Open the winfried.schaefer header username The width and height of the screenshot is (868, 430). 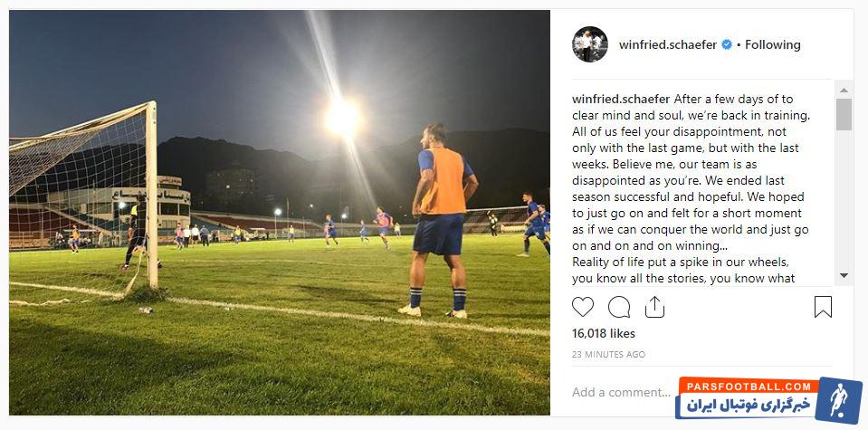(x=668, y=44)
